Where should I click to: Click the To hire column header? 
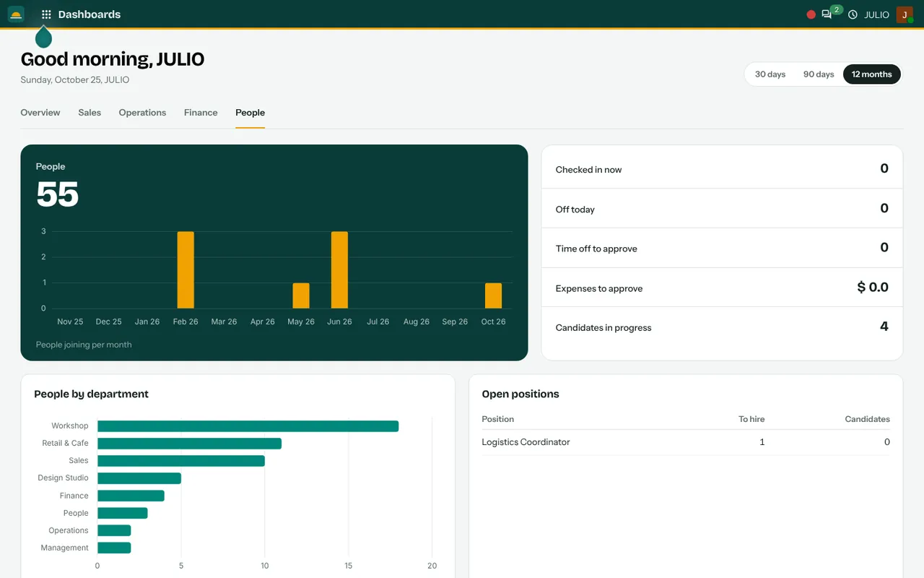[751, 419]
